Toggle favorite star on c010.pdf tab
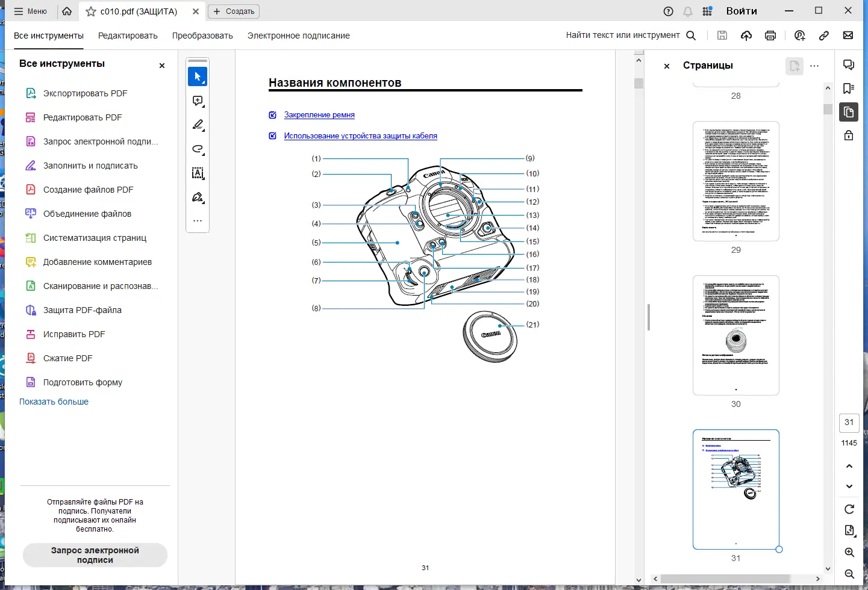This screenshot has width=868, height=590. point(90,11)
